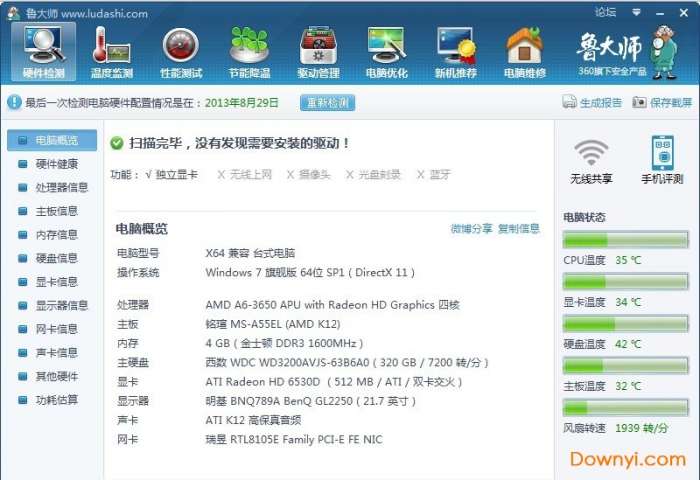Click the ATI K12 高保真音频 sound card text

254,420
